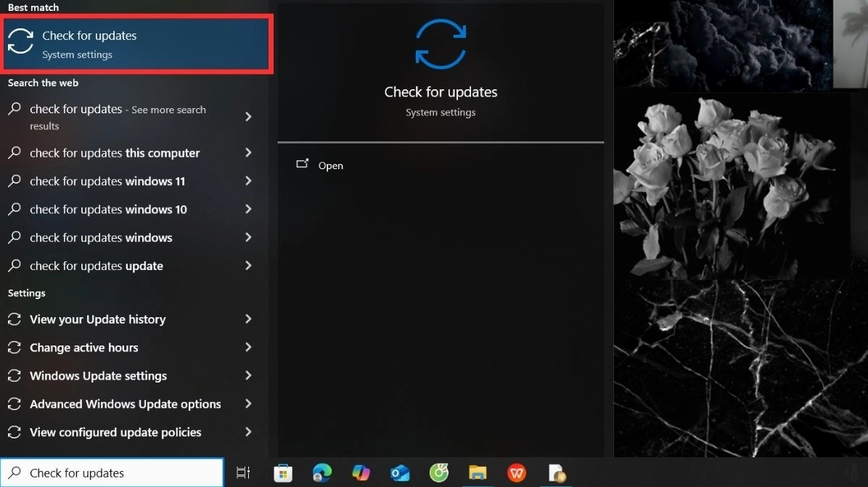Screen dimensions: 868x487
Task: Open Outlook
Action: pyautogui.click(x=400, y=473)
